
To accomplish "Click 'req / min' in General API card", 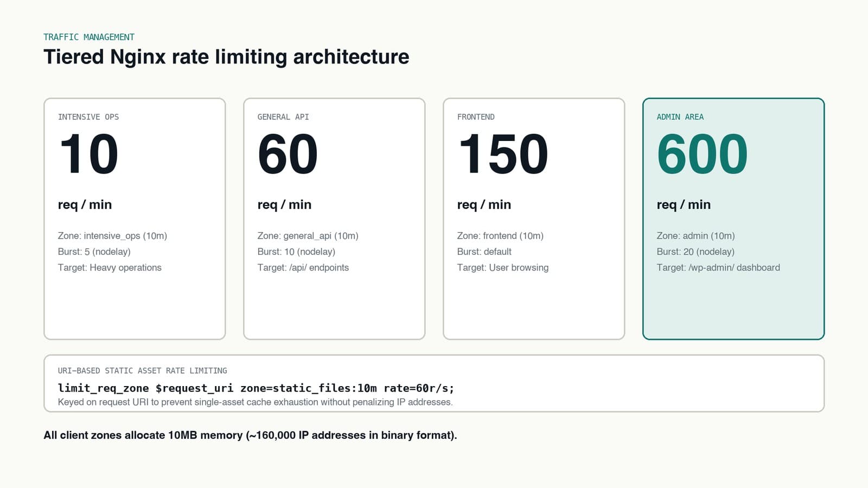I will (x=284, y=204).
